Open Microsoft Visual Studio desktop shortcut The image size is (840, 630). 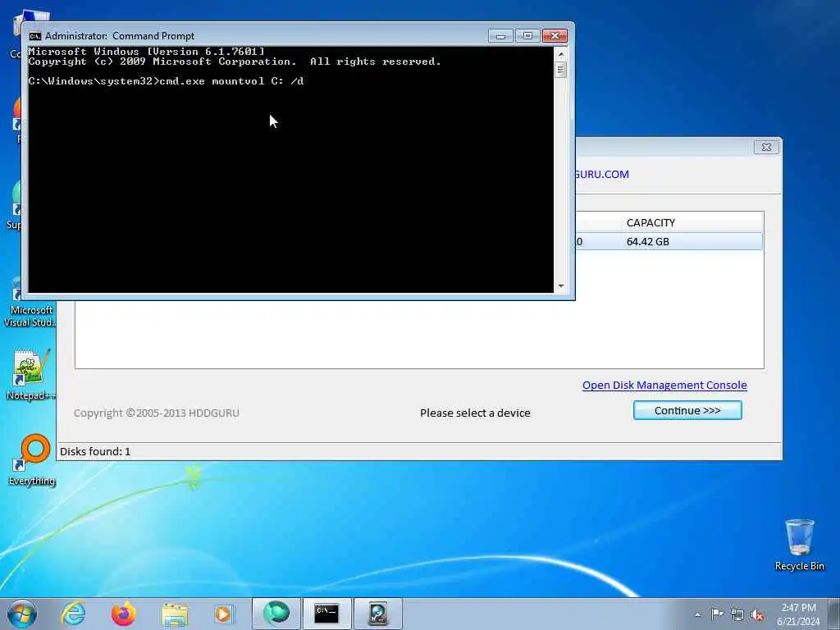(x=31, y=303)
